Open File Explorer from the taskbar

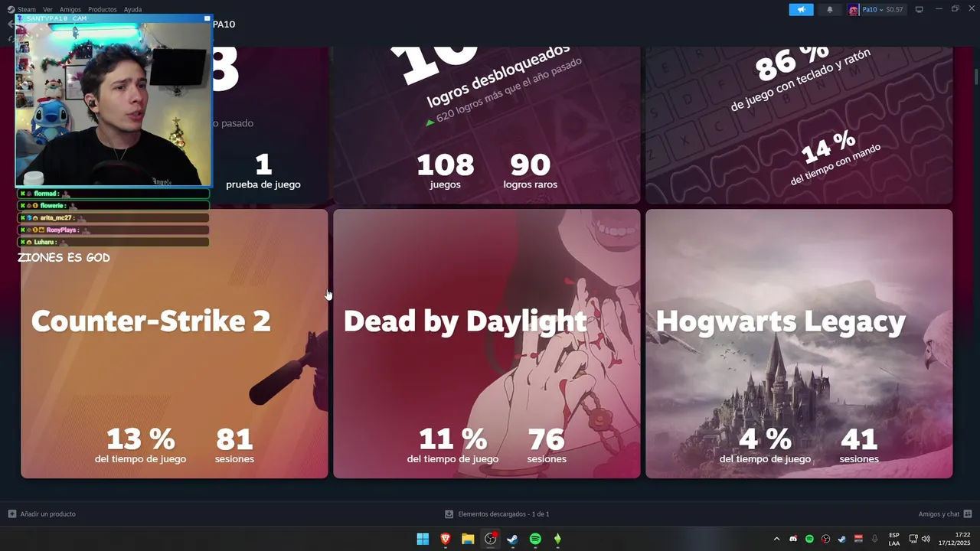point(468,539)
